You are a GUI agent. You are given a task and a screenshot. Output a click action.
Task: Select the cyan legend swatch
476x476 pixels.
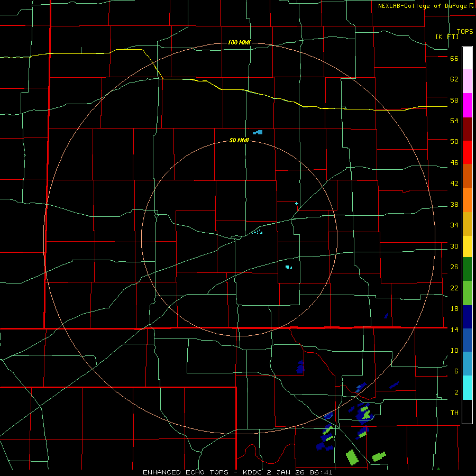467,388
